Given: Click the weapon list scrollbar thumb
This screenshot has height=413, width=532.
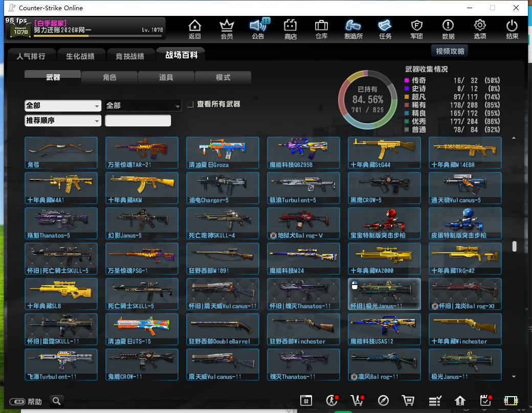Looking at the screenshot, I should click(x=515, y=246).
